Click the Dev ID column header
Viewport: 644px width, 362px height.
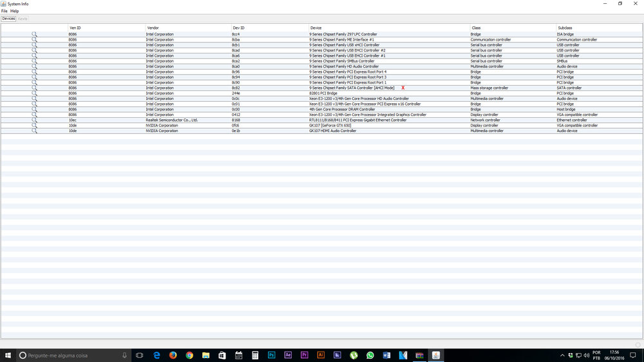(238, 28)
